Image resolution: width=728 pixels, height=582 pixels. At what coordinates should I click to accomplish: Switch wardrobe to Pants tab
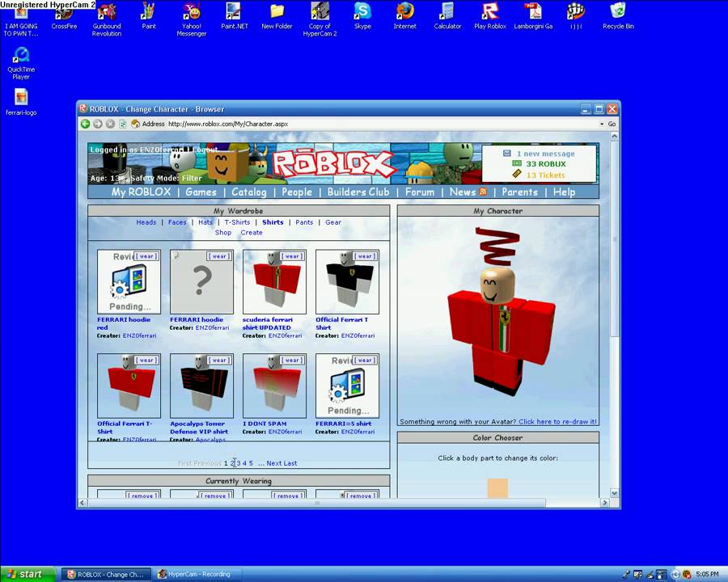[x=304, y=222]
